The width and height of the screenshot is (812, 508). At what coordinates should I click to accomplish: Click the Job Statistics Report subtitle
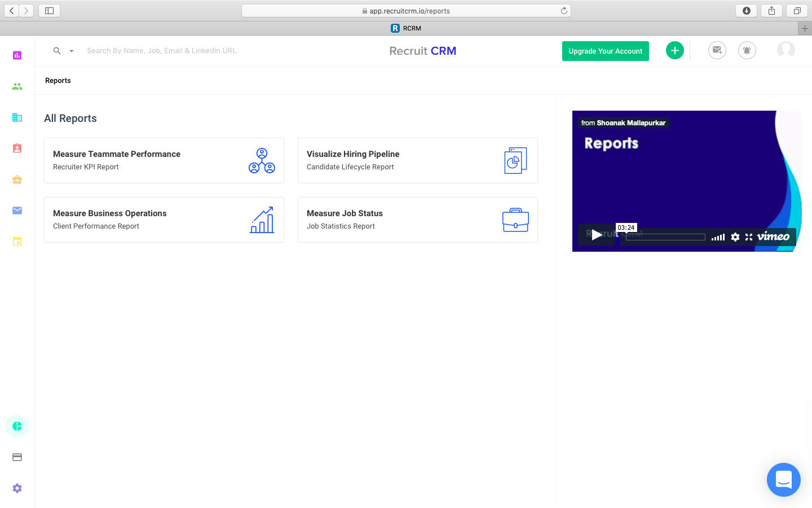click(x=341, y=226)
